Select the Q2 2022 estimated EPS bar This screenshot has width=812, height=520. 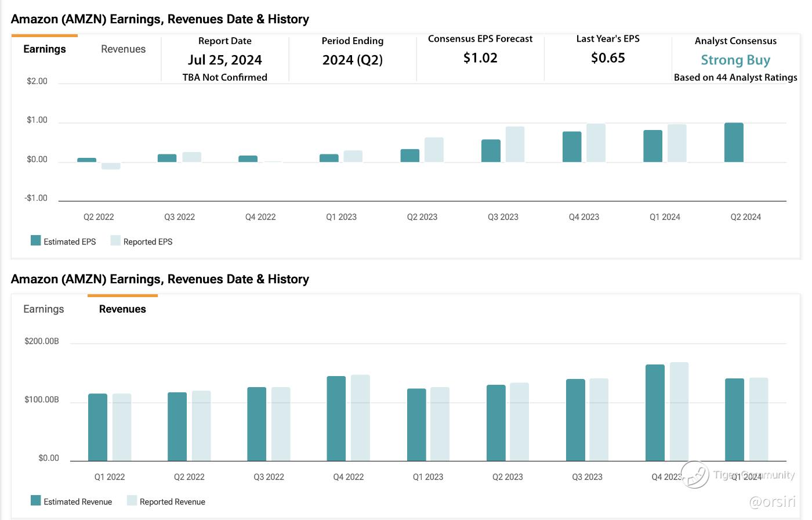[86, 160]
